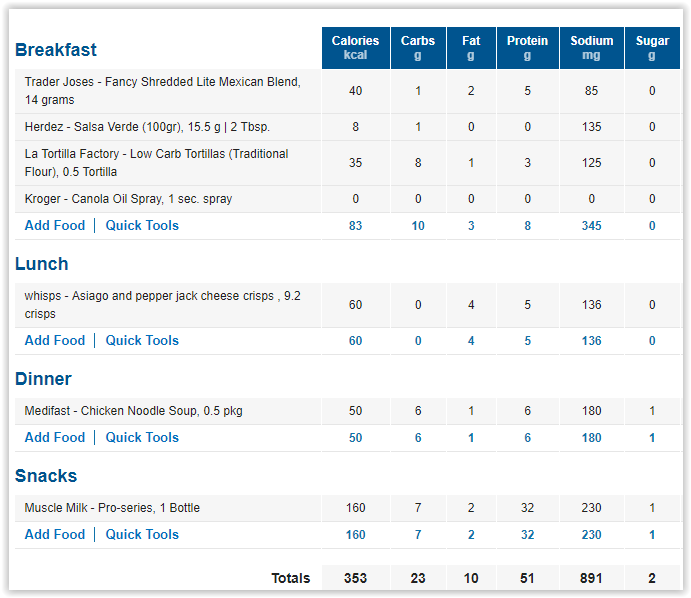Open Quick Tools for Breakfast
691x598 pixels.
[142, 225]
